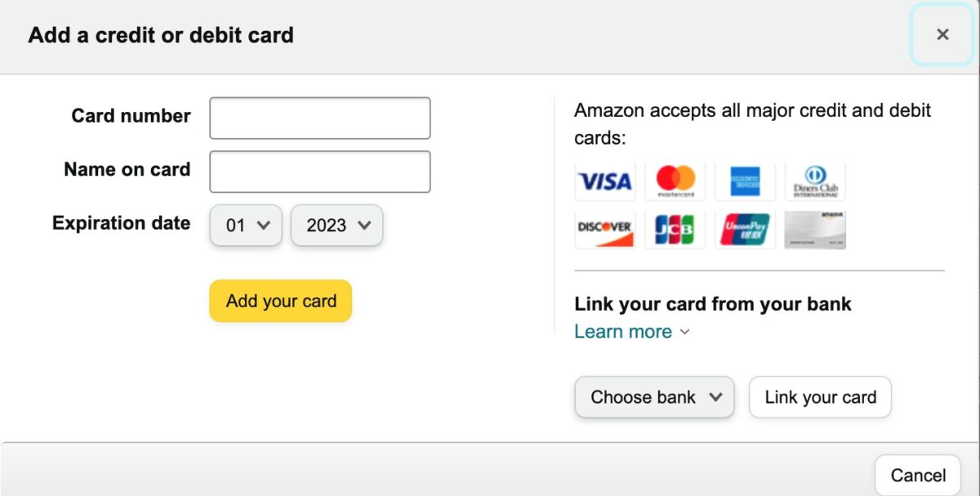980x496 pixels.
Task: Click the Card number field
Action: (320, 118)
